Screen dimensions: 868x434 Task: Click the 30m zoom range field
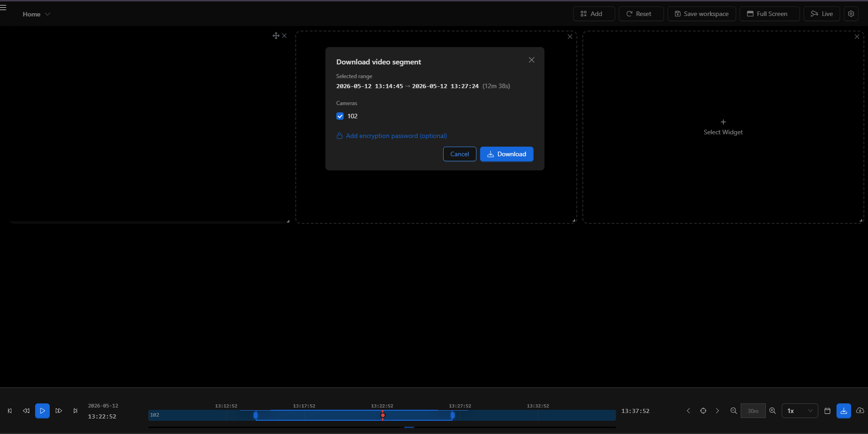point(753,411)
